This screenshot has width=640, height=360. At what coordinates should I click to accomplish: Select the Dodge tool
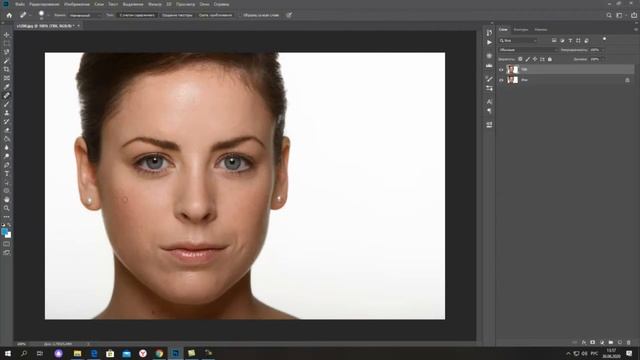[7, 156]
